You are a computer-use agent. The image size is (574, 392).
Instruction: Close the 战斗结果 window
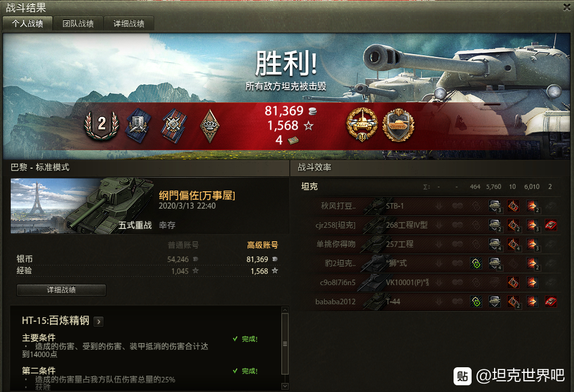click(567, 7)
